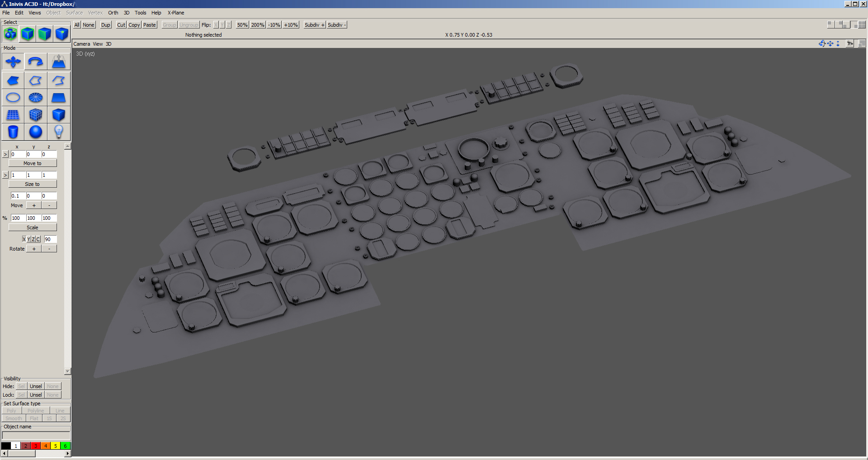Open the X-Plane menu
Screen dimensions: 868x460
coord(176,13)
